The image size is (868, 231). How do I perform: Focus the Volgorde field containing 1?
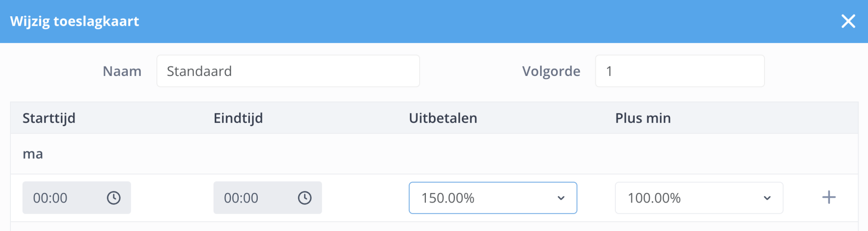coord(680,71)
